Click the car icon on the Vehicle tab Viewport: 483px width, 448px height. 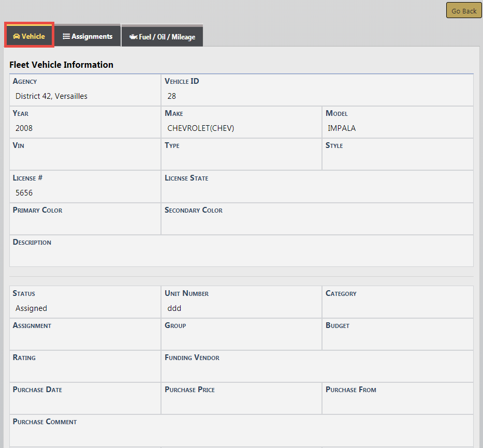click(17, 37)
